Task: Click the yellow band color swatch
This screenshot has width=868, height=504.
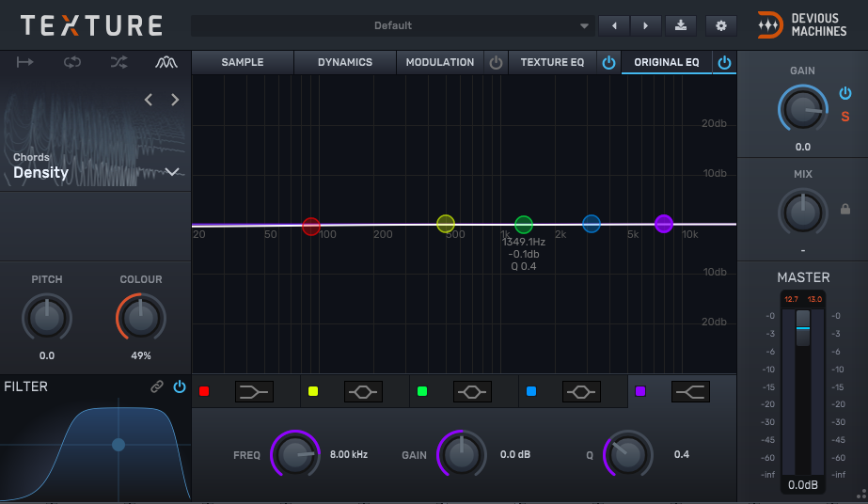Action: (313, 392)
